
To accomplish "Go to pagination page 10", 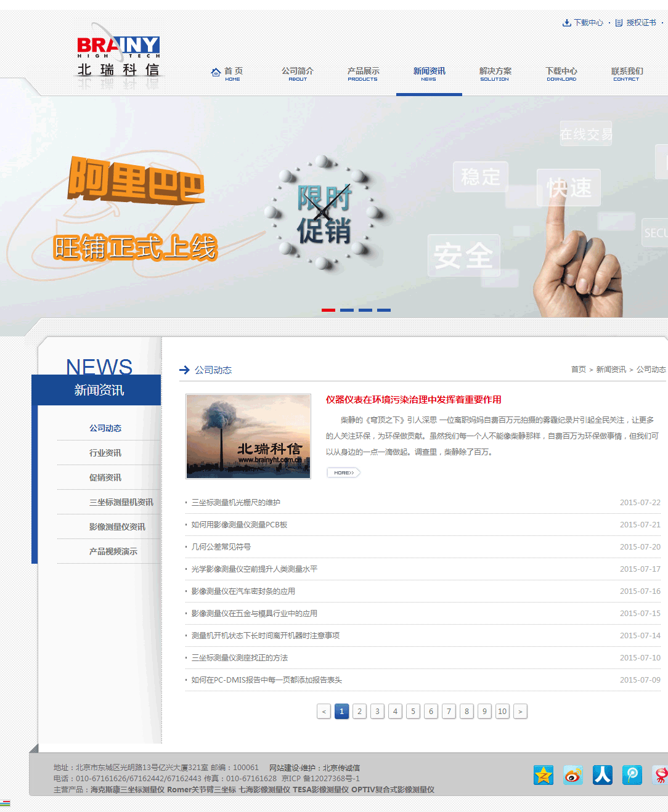I will [502, 712].
